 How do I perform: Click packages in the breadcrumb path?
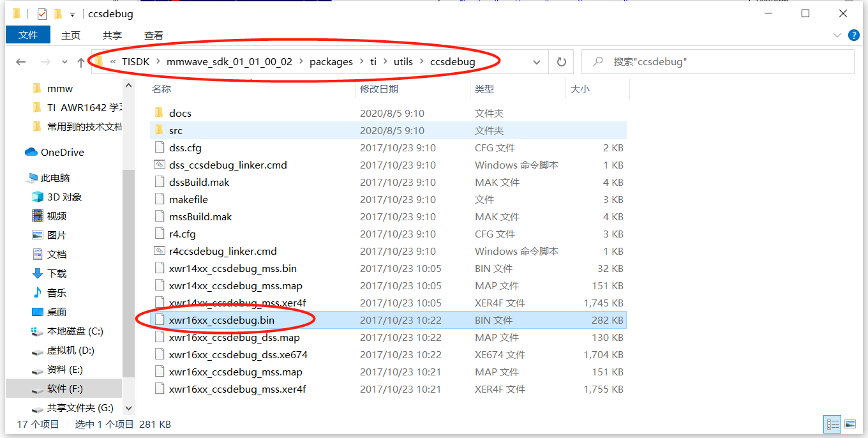pos(331,61)
